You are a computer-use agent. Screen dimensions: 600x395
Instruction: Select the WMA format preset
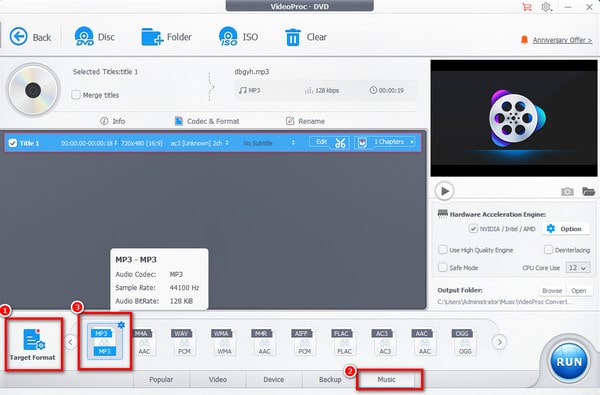(x=224, y=342)
